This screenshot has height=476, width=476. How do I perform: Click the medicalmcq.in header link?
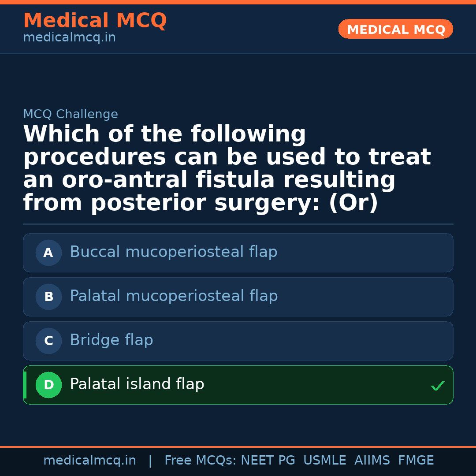[x=69, y=37]
